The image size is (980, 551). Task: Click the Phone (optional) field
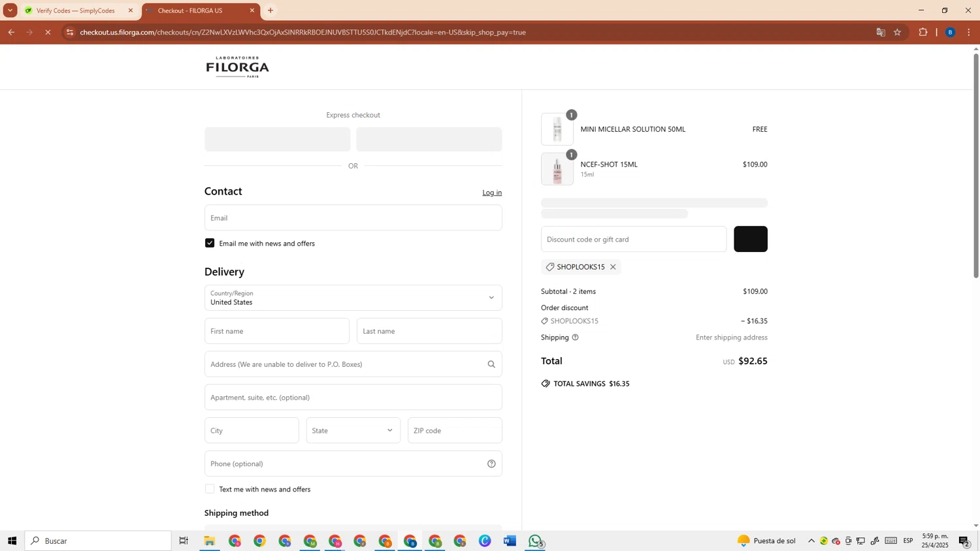point(353,464)
